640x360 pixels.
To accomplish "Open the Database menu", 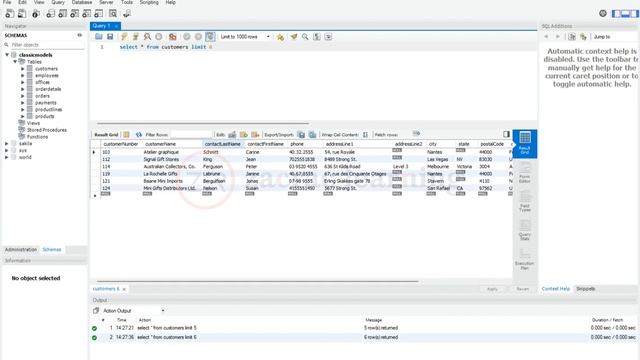I will click(x=82, y=2).
